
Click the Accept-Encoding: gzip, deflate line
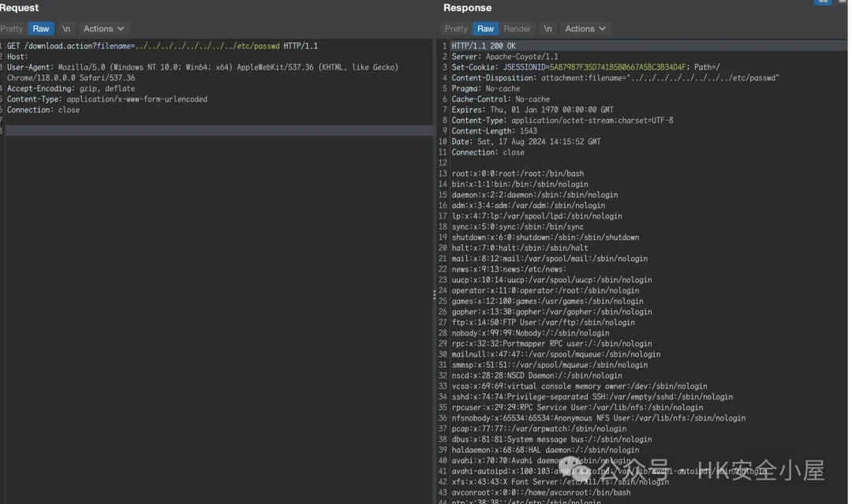point(71,88)
